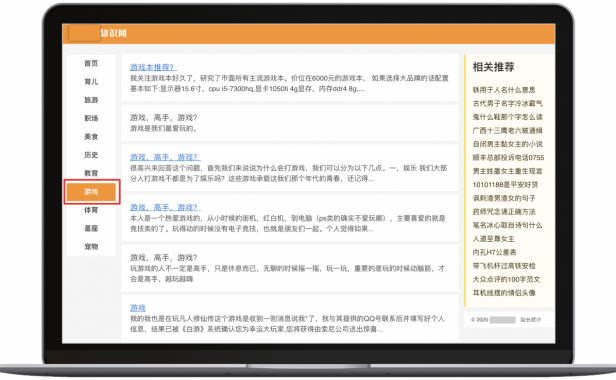Open recommendation 带飞机杯过高铁安检
This screenshot has height=380, width=616.
504,266
